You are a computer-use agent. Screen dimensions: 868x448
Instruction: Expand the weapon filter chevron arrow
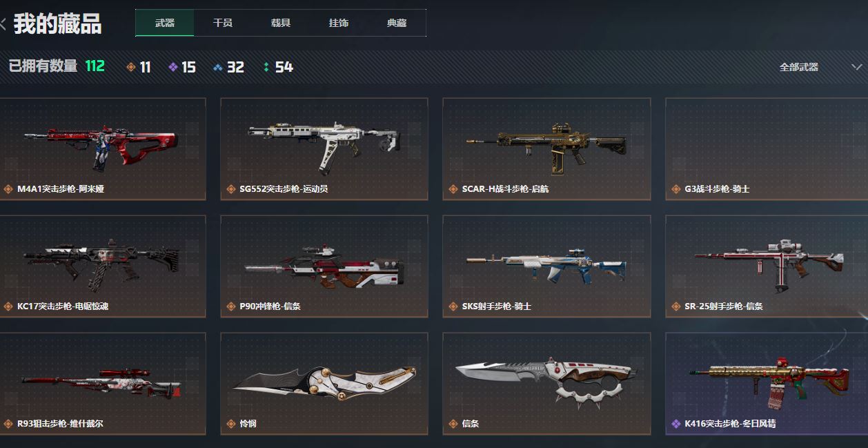pos(857,67)
